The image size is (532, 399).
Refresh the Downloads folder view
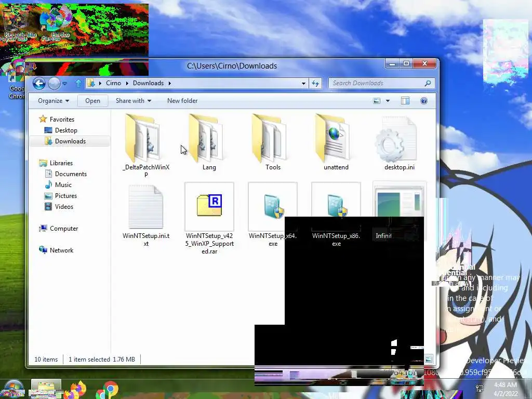pos(315,83)
